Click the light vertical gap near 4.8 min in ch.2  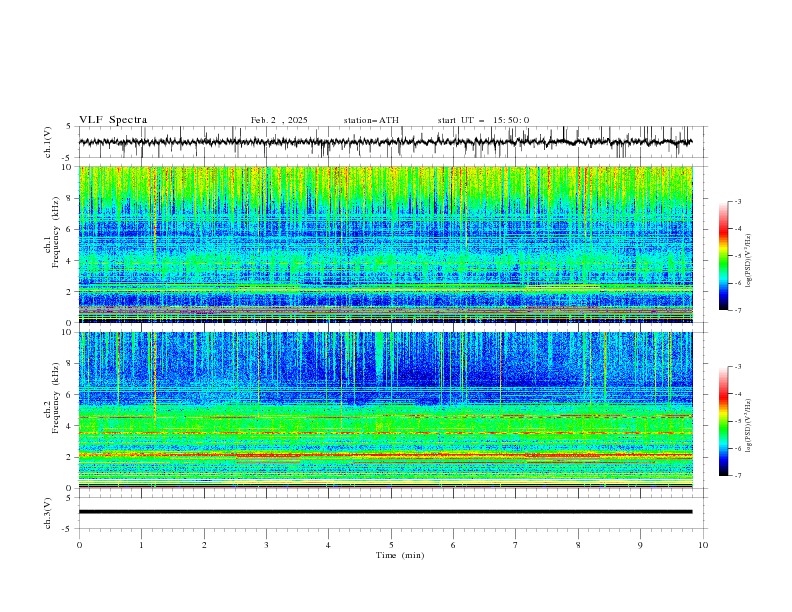[x=379, y=356]
